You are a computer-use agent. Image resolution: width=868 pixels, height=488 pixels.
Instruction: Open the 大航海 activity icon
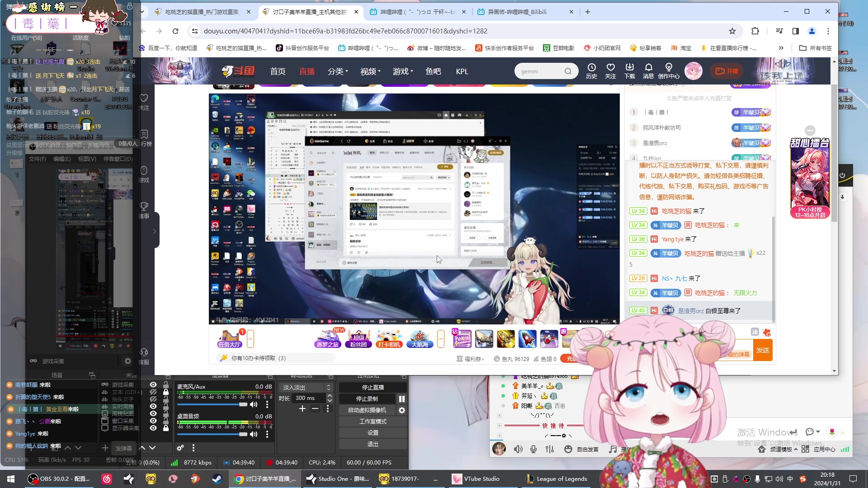[x=420, y=339]
